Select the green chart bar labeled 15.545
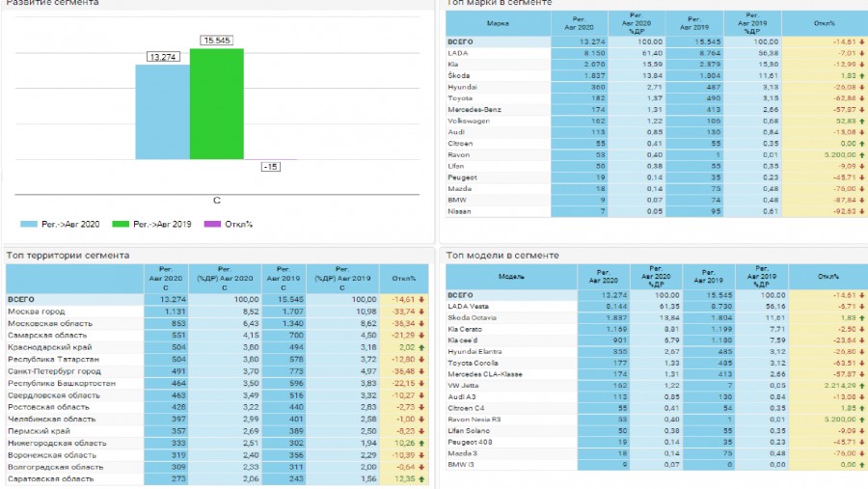This screenshot has height=489, width=868. point(217,104)
